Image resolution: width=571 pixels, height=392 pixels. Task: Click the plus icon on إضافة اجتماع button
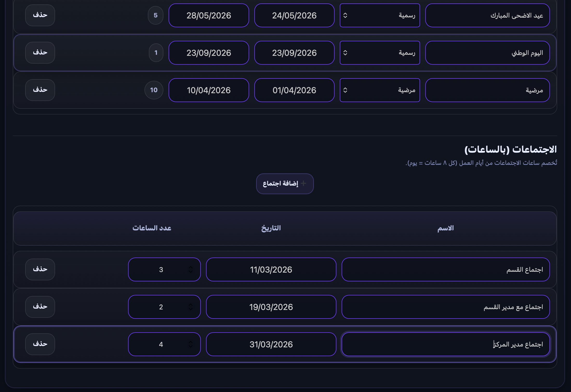[303, 184]
